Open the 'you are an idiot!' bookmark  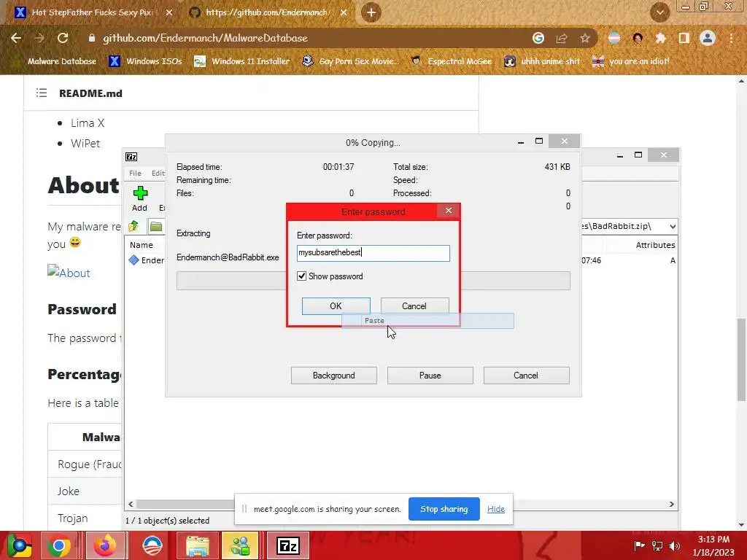(631, 61)
